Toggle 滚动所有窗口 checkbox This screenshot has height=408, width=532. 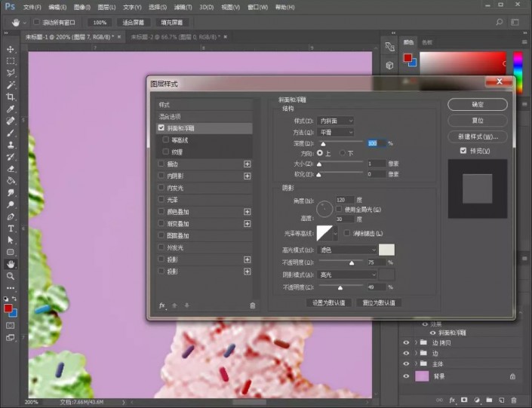(x=36, y=22)
